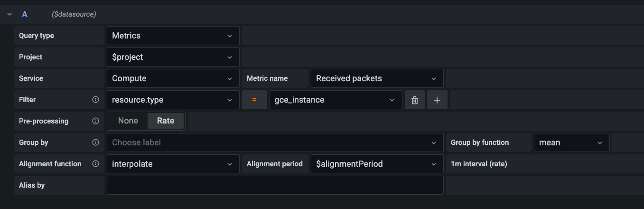Select None pre-processing option
The width and height of the screenshot is (644, 209).
click(x=128, y=121)
